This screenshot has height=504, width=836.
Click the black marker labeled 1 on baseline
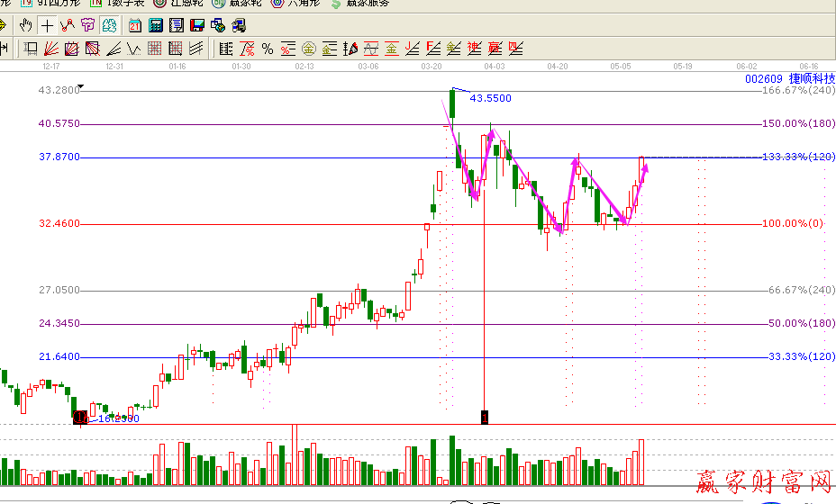point(485,418)
